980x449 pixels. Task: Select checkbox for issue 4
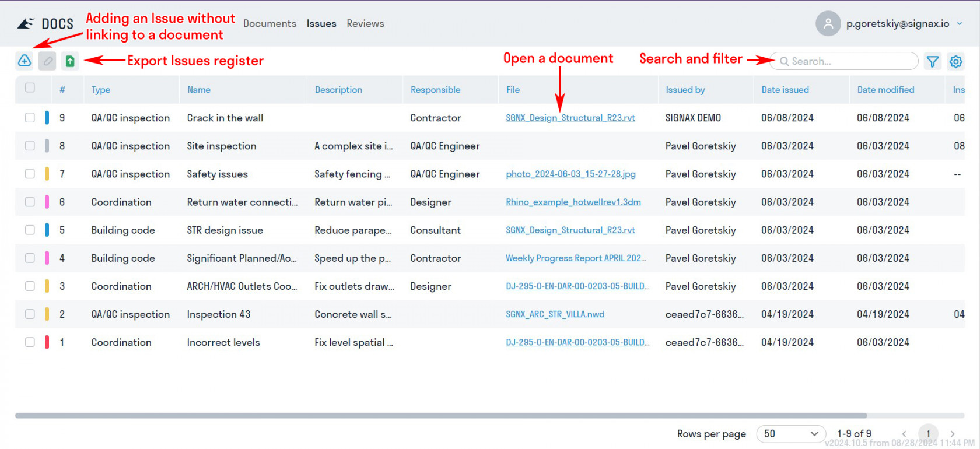point(30,258)
